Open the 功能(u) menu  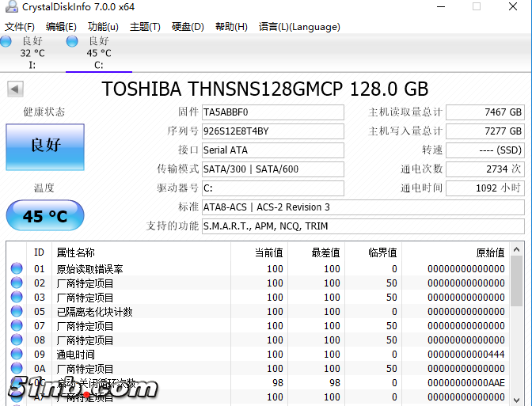tap(103, 27)
